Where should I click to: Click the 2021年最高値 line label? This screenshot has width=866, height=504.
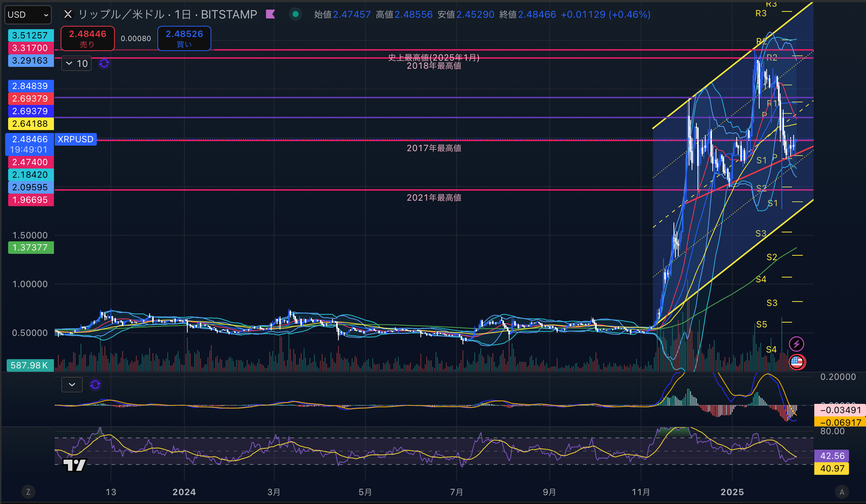click(434, 198)
